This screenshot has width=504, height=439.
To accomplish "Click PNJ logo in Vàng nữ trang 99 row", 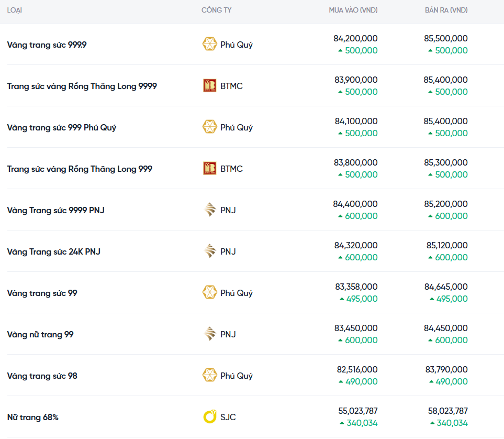I will pos(209,334).
